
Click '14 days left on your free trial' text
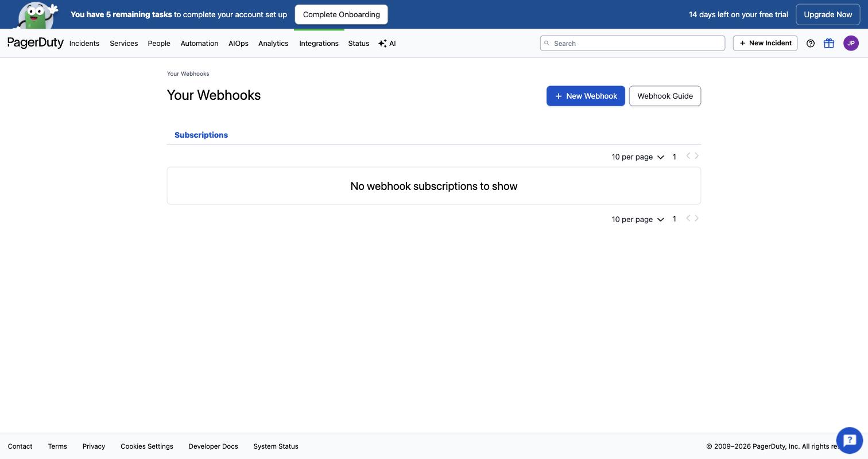point(738,14)
